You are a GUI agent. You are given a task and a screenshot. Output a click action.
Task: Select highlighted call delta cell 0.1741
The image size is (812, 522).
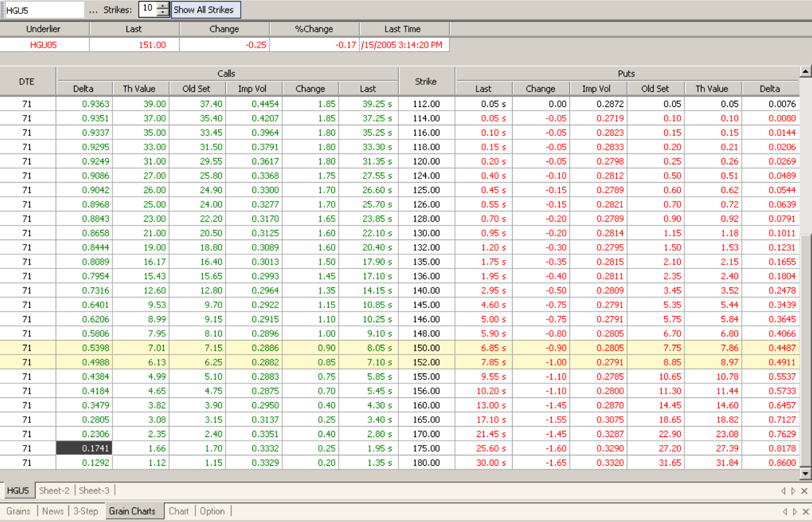tap(84, 448)
